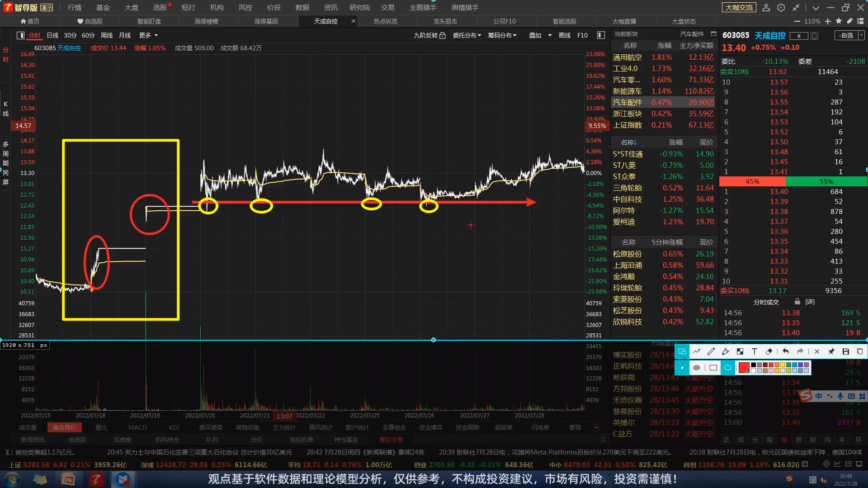Open the 行情 menu
868x488 pixels.
coord(75,8)
